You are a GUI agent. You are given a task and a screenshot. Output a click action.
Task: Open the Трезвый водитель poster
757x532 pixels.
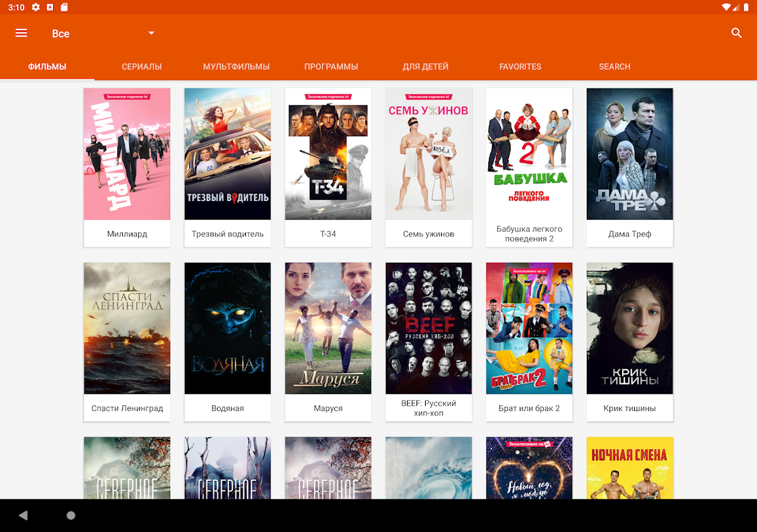coord(228,154)
